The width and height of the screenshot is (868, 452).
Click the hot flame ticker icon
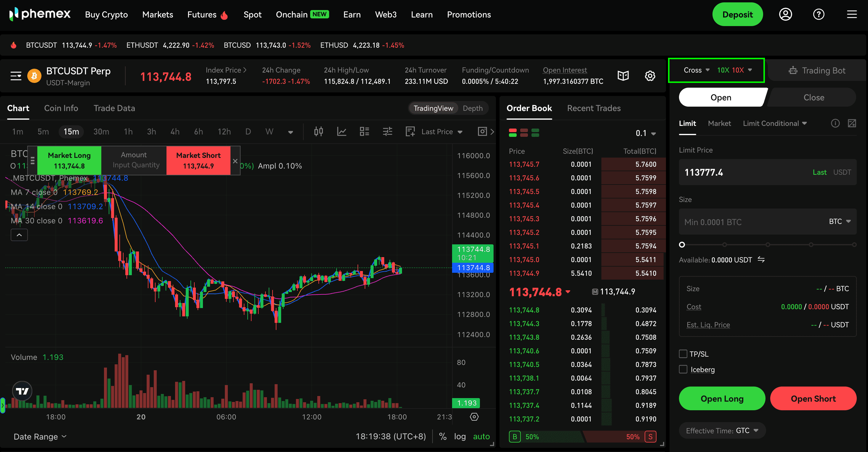13,45
